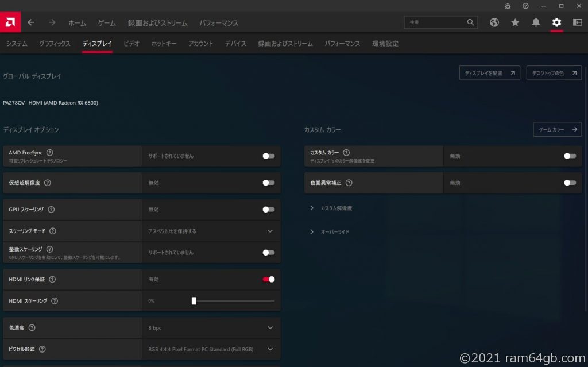
Task: Open settings gear icon
Action: 556,22
